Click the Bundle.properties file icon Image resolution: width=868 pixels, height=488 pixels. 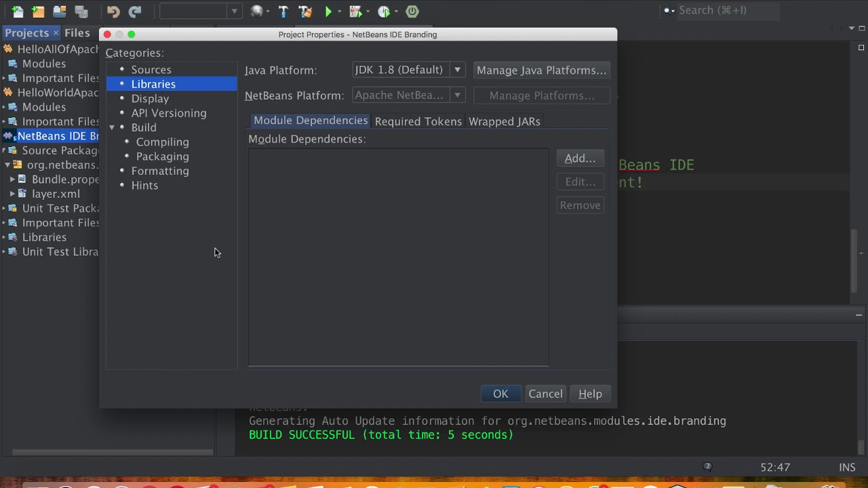pos(22,180)
